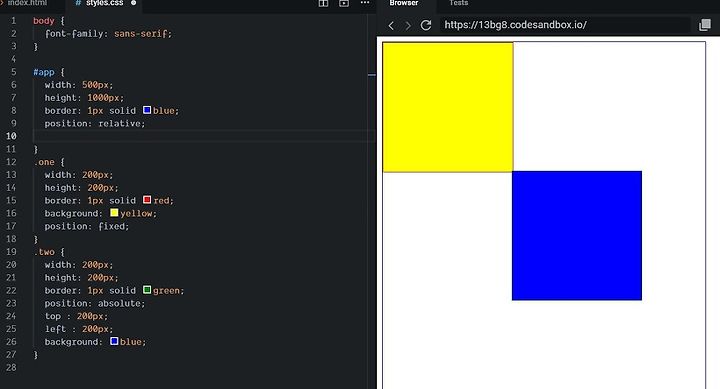Image resolution: width=720 pixels, height=389 pixels.
Task: Click the preview URL address field
Action: (565, 25)
